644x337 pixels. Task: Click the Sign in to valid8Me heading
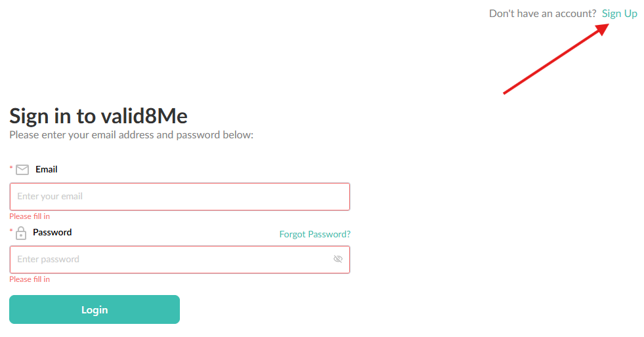pyautogui.click(x=98, y=116)
